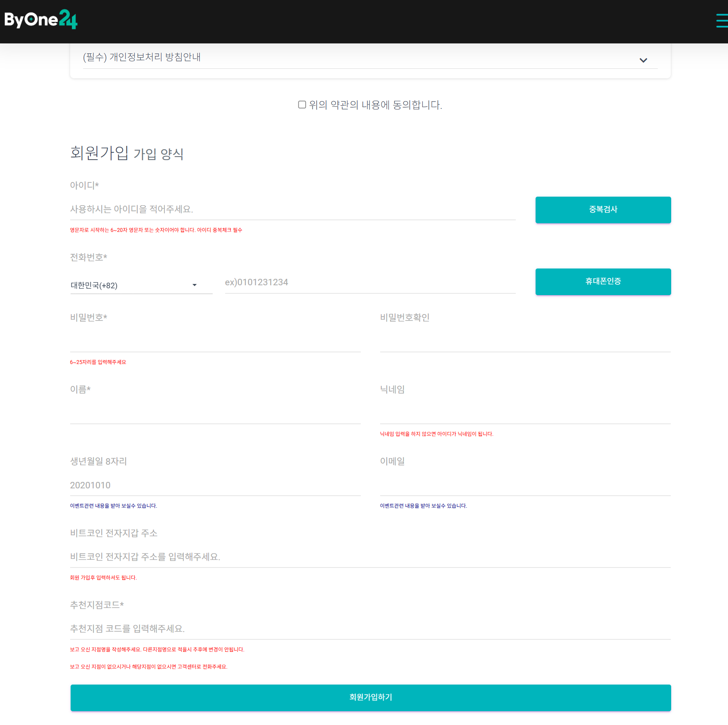The width and height of the screenshot is (728, 725).
Task: Click the 추천지점코드 referral code field
Action: [x=370, y=629]
